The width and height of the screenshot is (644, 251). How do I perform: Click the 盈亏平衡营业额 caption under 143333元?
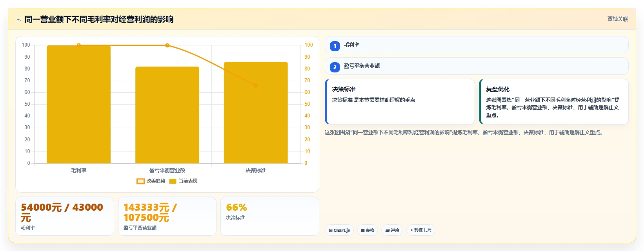(x=140, y=228)
